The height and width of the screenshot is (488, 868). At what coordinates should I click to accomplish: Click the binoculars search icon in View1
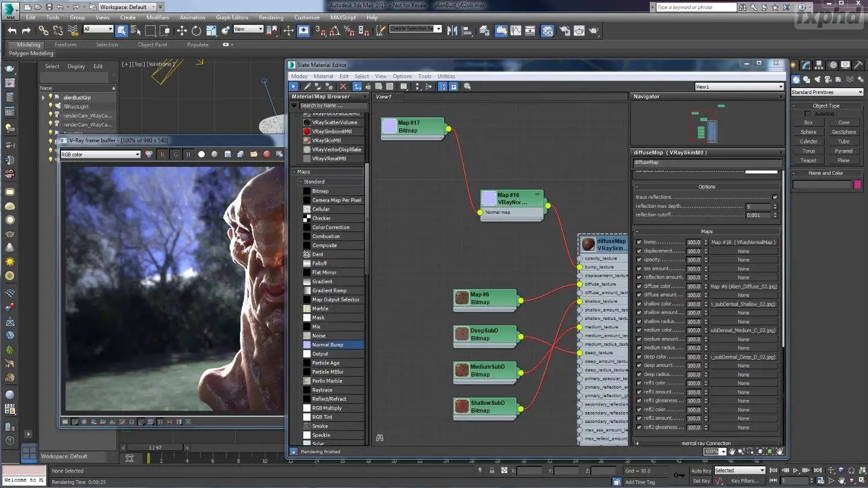380,438
